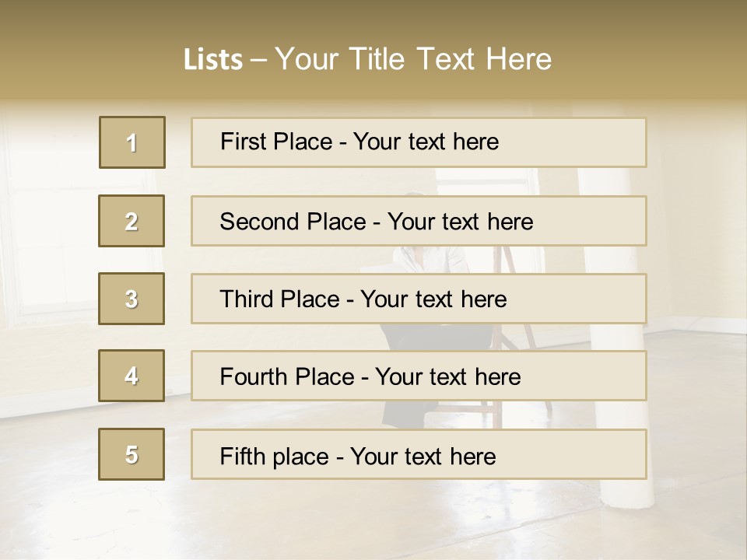Select the number 4 box
The image size is (747, 560).
[x=132, y=376]
